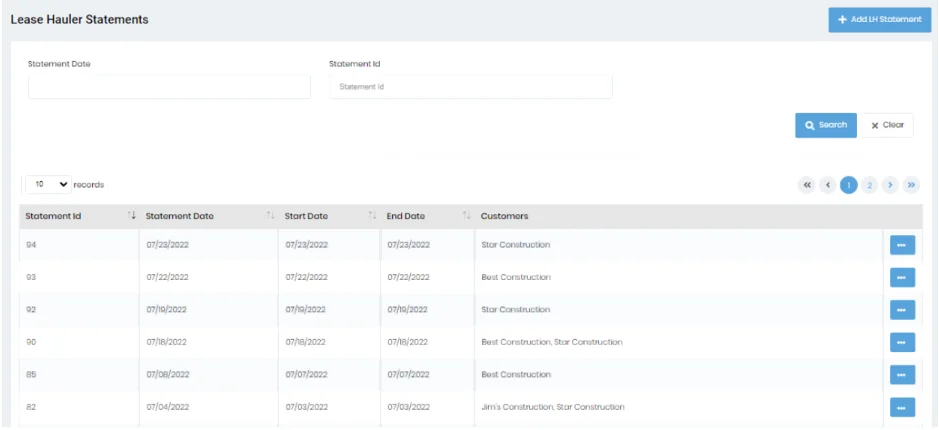
Task: Open actions menu for statement 93
Action: tap(902, 277)
